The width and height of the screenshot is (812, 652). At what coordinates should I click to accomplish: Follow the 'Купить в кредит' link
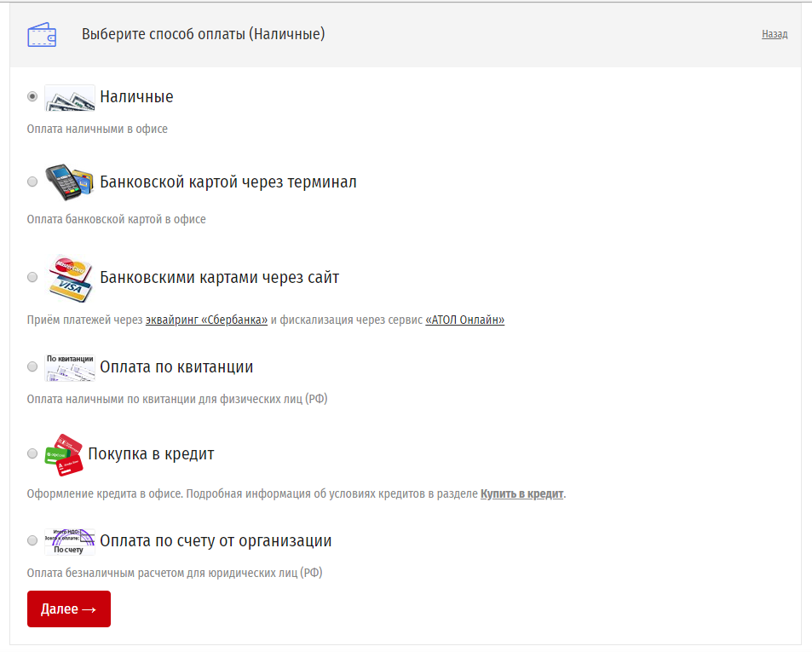tap(521, 494)
